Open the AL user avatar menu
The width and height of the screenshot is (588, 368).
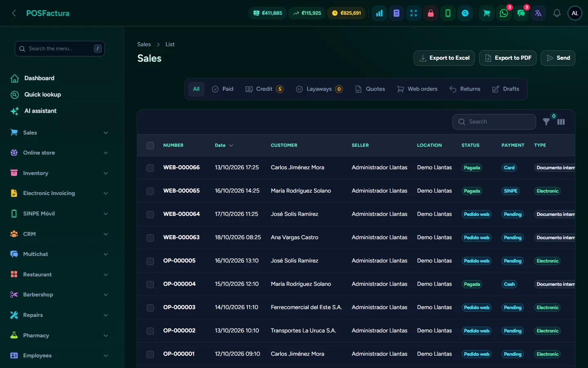(x=575, y=13)
